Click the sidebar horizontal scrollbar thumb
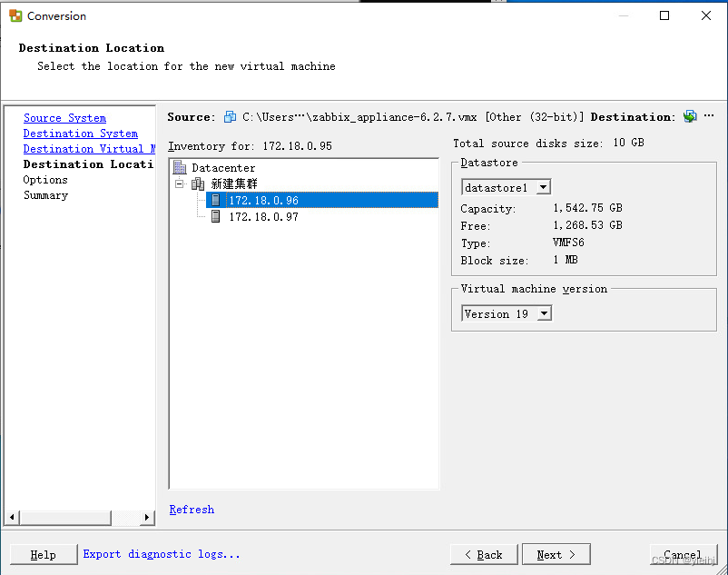 point(65,517)
